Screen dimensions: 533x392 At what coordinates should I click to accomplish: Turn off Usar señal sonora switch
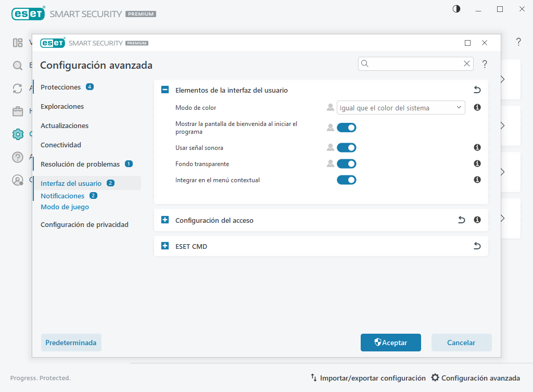tap(346, 148)
